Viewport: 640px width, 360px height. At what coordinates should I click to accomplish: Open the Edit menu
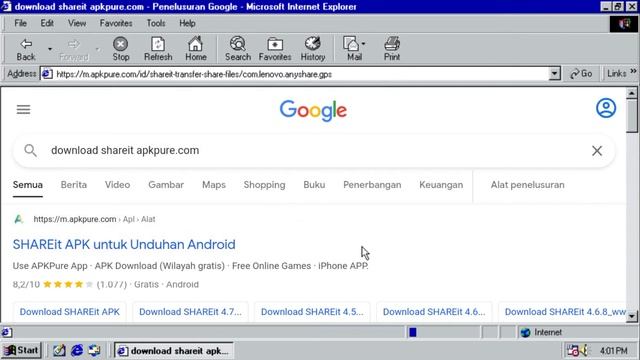coord(47,23)
